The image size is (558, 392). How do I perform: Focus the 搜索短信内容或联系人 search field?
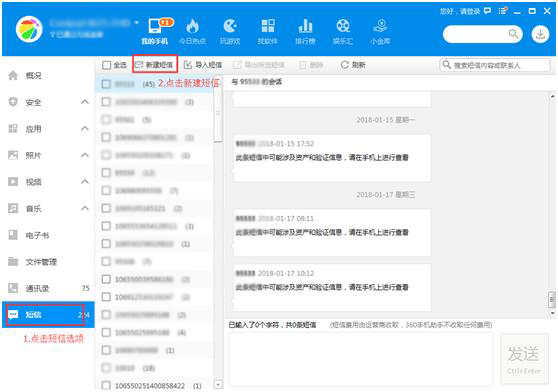(x=495, y=65)
